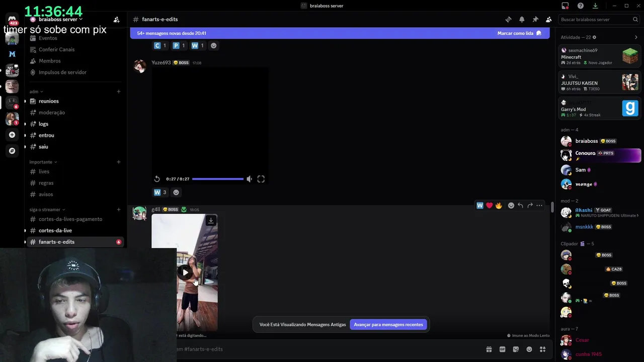Open notification settings bell icon
Image resolution: width=644 pixels, height=362 pixels.
pos(522,19)
